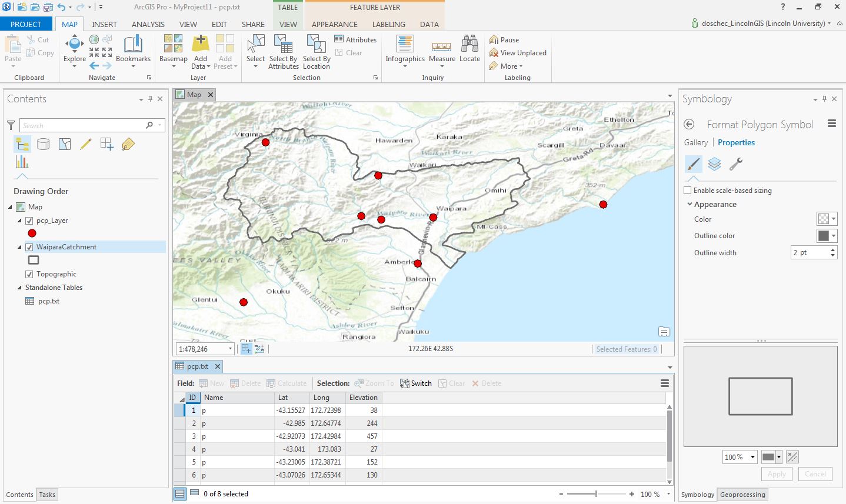Show List By Data Source view
Viewport: 846px width, 504px height.
click(x=44, y=143)
